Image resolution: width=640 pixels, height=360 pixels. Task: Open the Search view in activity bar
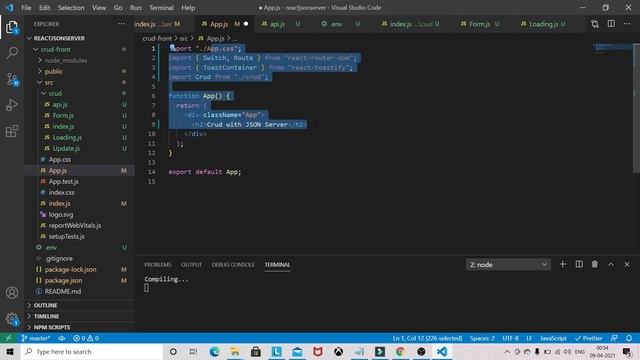12,53
